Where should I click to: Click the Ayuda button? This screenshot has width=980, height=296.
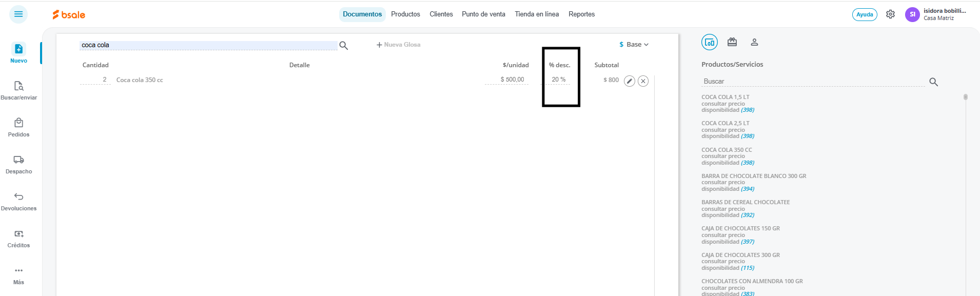coord(865,14)
